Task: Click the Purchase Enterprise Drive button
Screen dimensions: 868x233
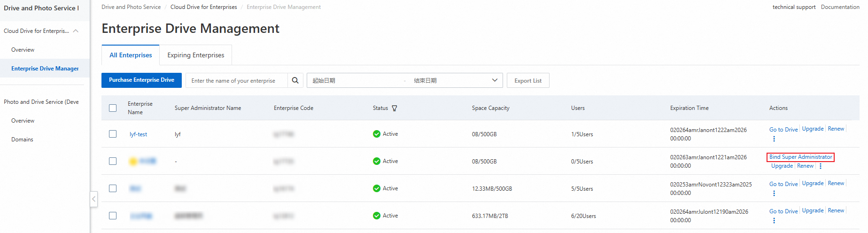Action: coord(141,80)
